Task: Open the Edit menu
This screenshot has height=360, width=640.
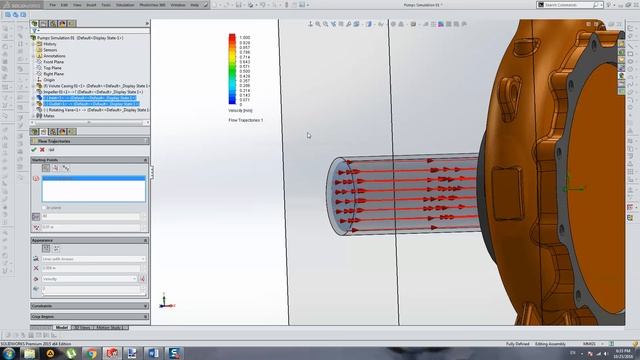Action: click(x=64, y=5)
